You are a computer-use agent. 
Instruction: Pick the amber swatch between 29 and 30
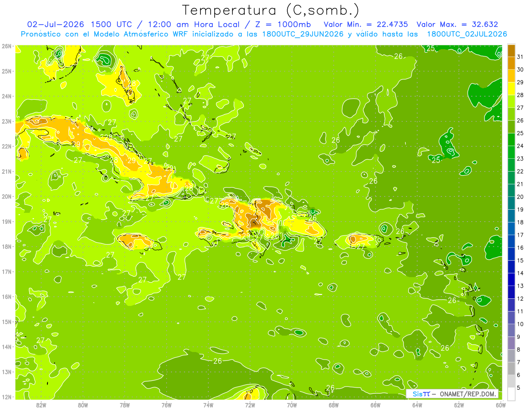coord(511,76)
